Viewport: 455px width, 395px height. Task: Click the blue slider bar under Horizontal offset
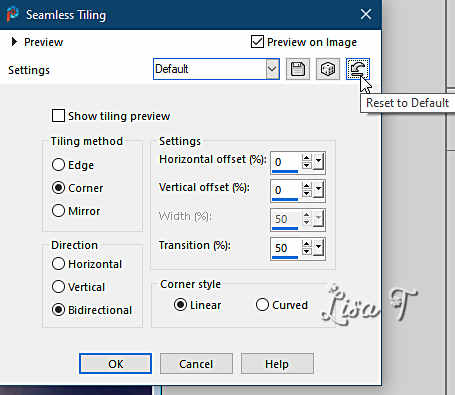click(x=285, y=172)
